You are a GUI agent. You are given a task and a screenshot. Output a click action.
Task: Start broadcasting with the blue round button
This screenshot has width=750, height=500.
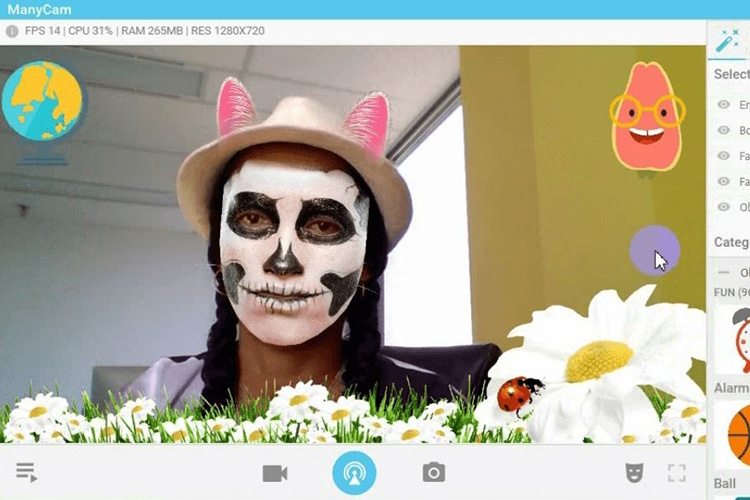point(354,473)
